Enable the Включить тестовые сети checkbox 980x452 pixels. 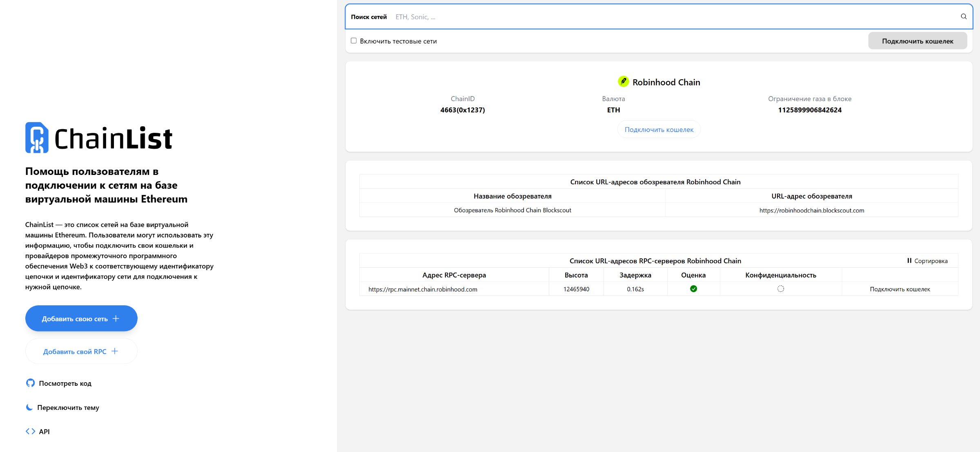(354, 41)
